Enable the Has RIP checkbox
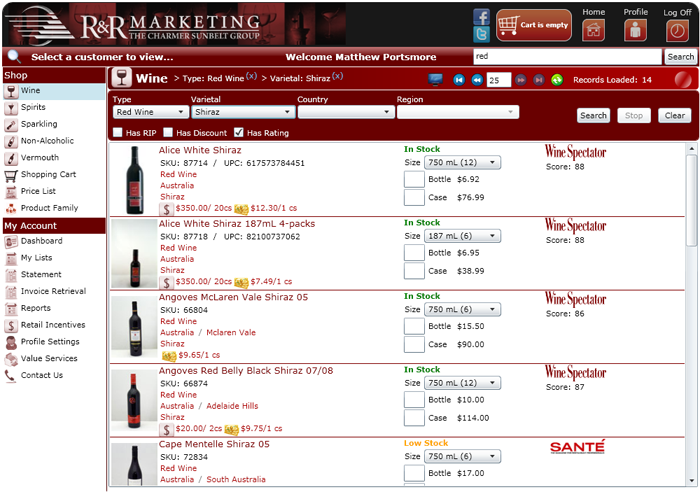 pyautogui.click(x=117, y=132)
